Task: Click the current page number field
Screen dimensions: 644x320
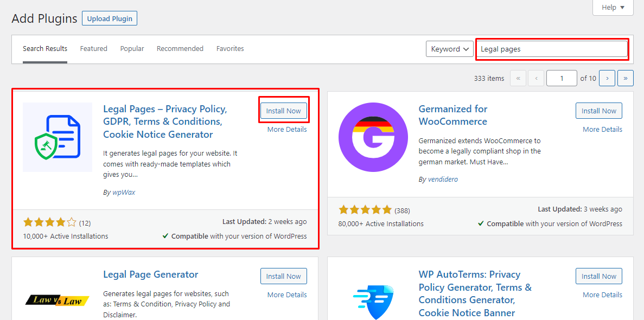Action: 562,78
